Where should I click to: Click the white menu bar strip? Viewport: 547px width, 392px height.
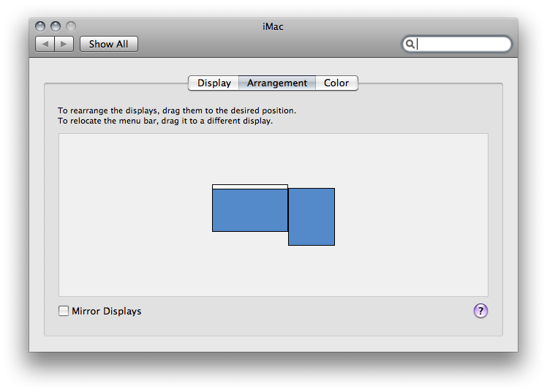tap(250, 186)
